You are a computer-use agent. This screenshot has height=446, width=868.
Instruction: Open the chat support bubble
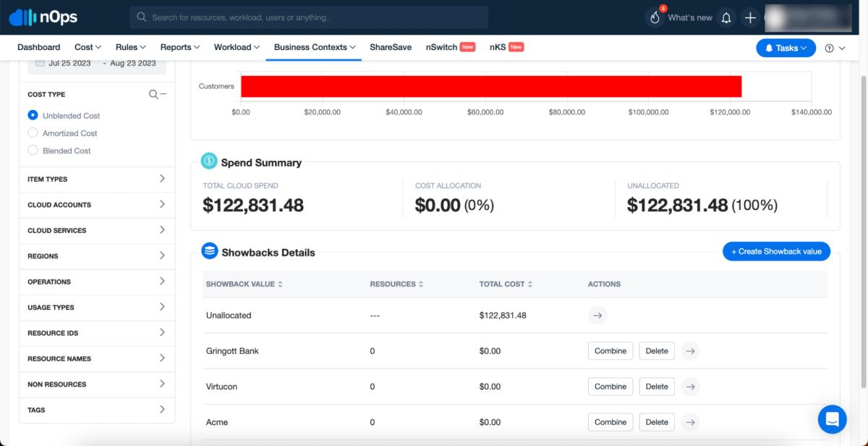coord(832,419)
